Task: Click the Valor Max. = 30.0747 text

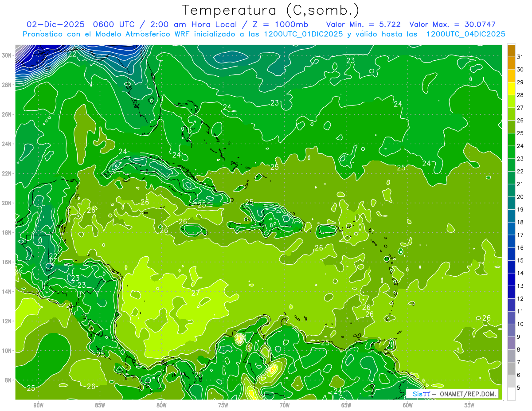Action: point(453,24)
